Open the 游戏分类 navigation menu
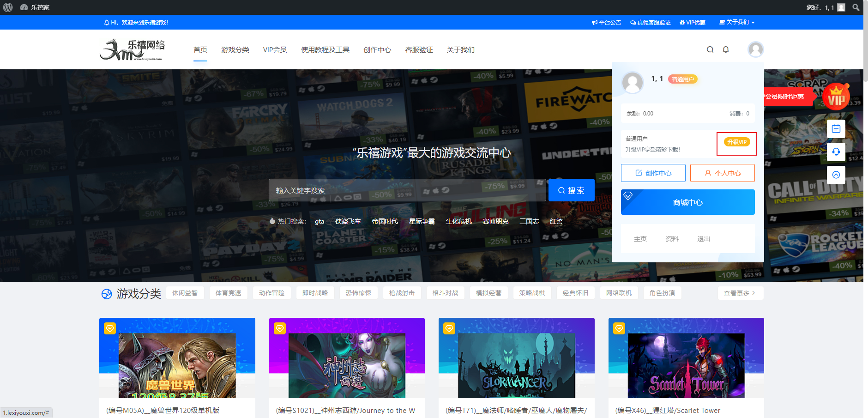 point(235,49)
